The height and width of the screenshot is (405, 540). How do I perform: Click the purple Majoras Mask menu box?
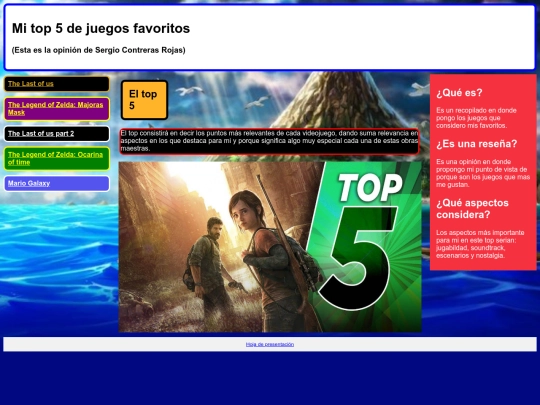57,109
